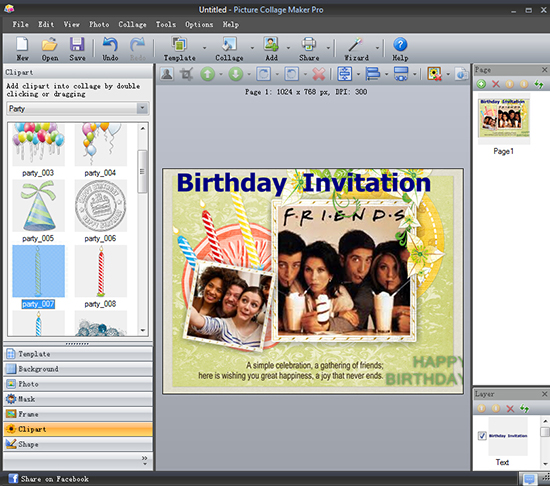Click the properties info icon at toolbar end
The width and height of the screenshot is (550, 486).
pyautogui.click(x=462, y=74)
